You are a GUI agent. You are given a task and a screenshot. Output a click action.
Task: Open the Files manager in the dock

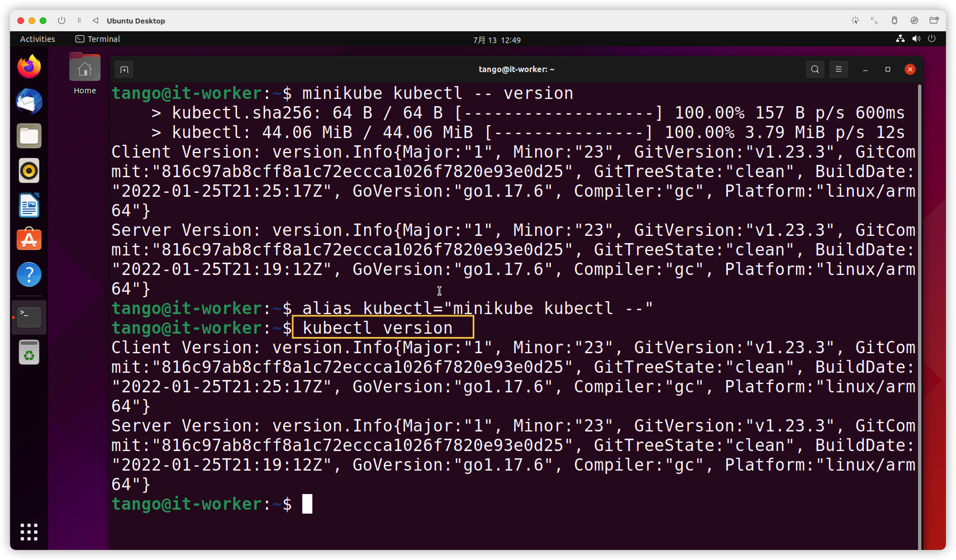coord(29,136)
